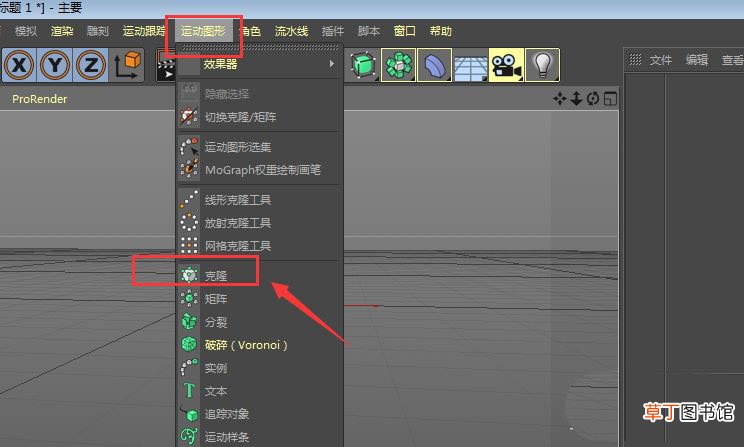
Task: Open the object manager 文件 menu
Action: [661, 60]
